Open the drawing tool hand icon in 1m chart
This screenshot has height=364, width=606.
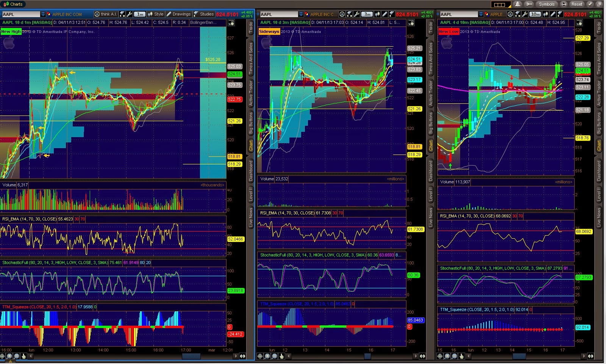[x=231, y=23]
